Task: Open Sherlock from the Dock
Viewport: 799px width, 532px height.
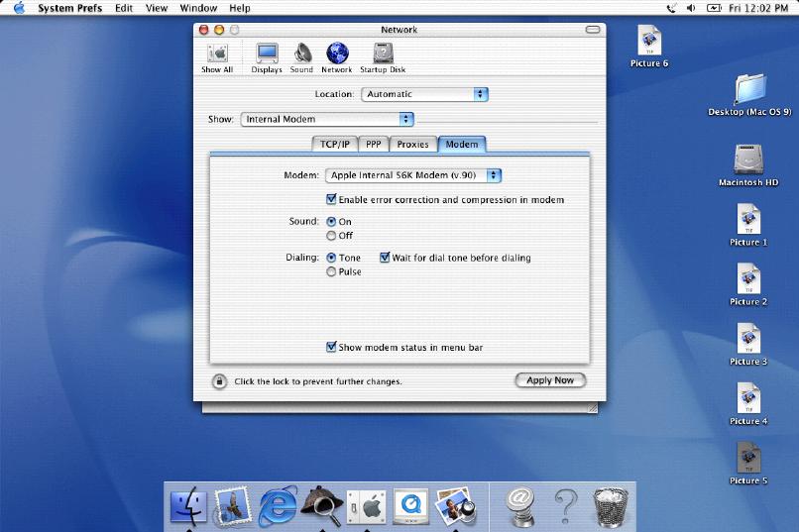Action: [321, 506]
